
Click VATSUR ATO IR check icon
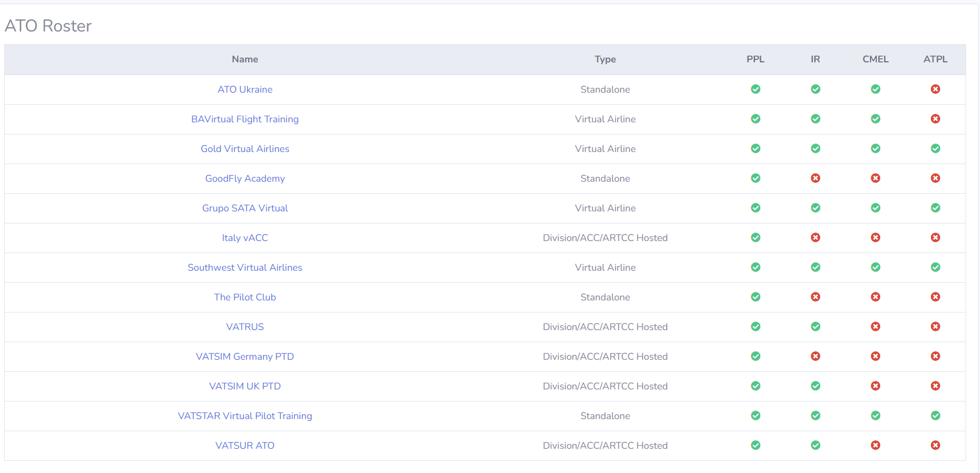(816, 445)
